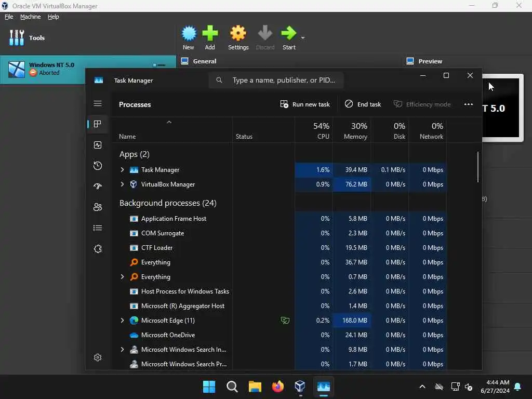Click VirtualBox icon on taskbar

coord(300,387)
